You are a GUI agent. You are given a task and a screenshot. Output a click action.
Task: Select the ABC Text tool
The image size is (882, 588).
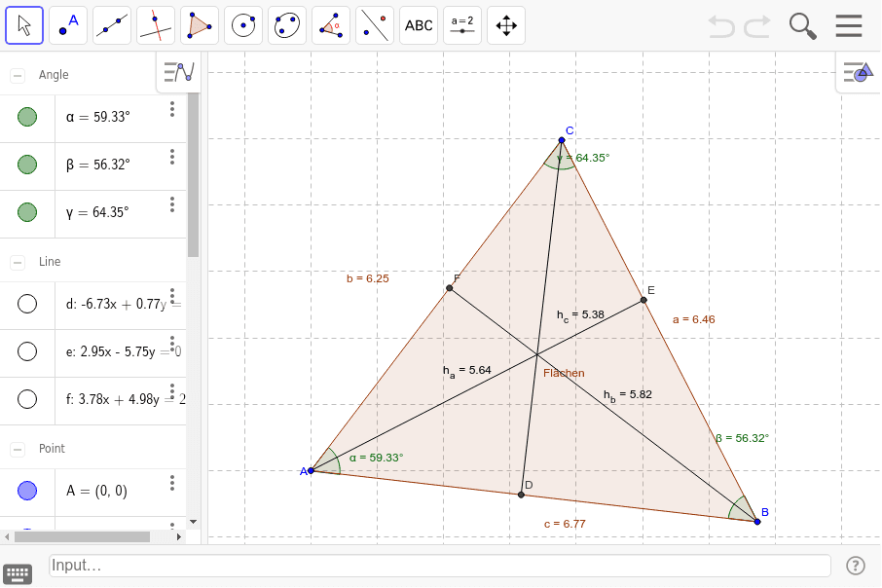click(x=419, y=25)
